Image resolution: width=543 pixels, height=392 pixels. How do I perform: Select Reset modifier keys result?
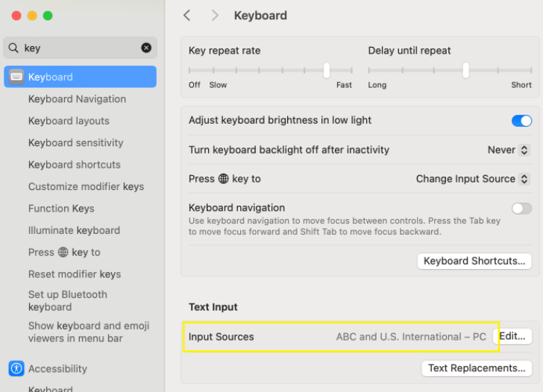pyautogui.click(x=75, y=274)
